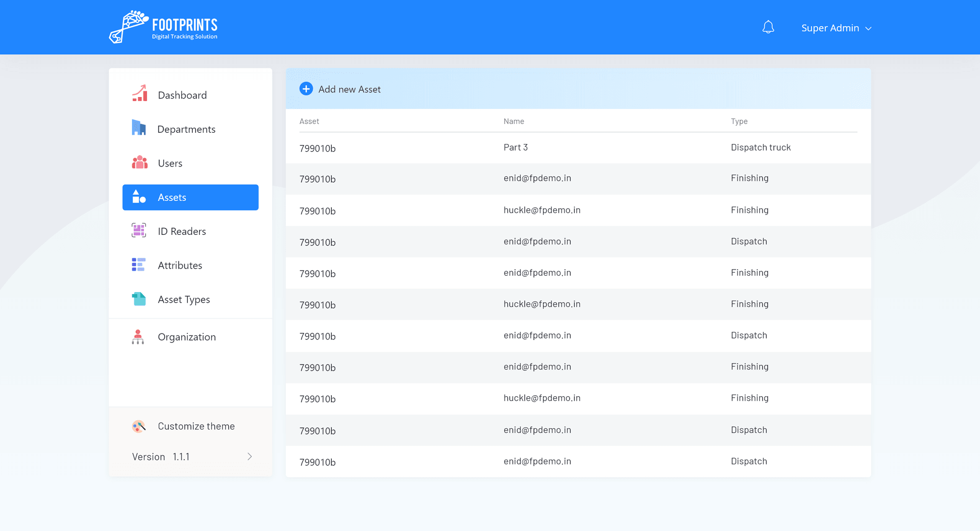Select first huckle@fpdemo.in name entry

click(542, 210)
